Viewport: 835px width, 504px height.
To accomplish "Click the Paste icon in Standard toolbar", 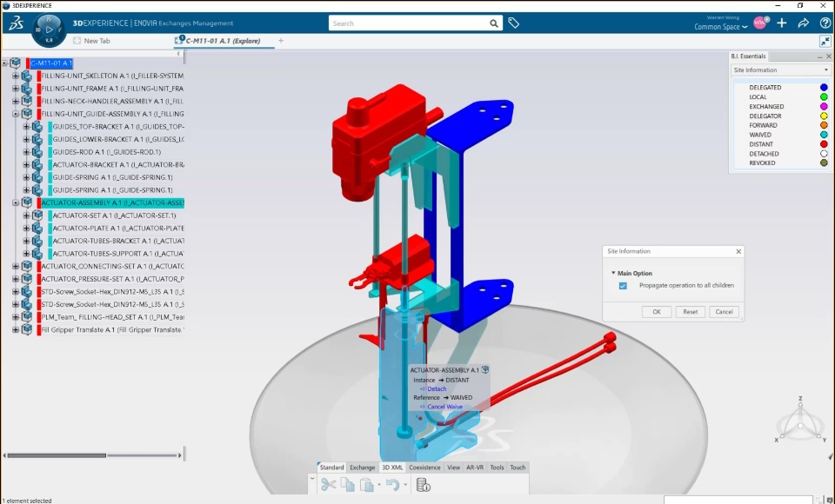I will coord(366,484).
